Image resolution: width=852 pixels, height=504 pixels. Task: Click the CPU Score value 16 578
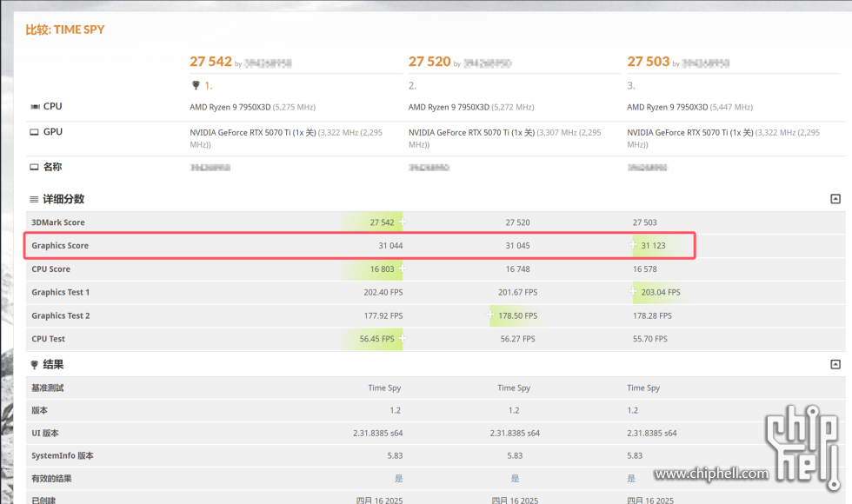(645, 269)
